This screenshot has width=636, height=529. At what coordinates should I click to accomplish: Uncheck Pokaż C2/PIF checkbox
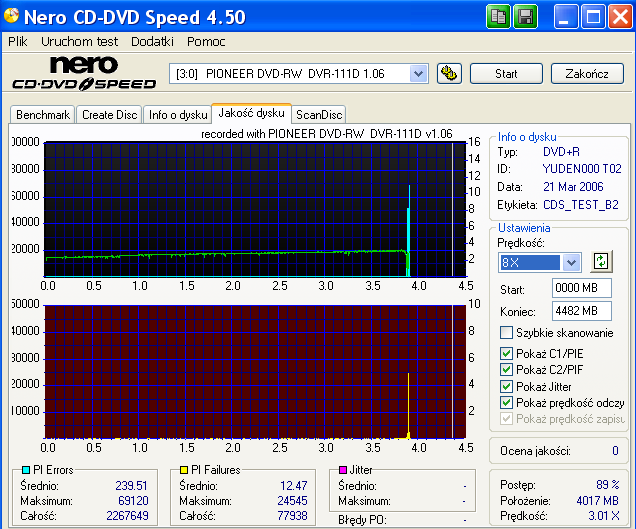click(x=506, y=370)
